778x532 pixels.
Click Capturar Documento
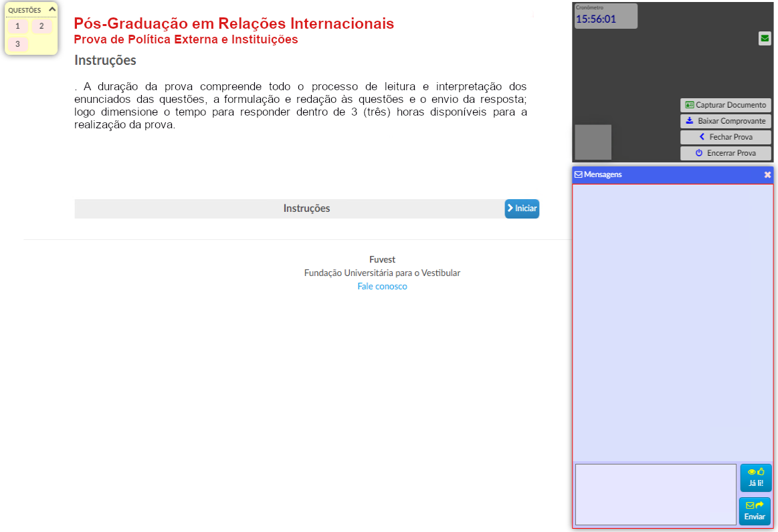pos(725,105)
